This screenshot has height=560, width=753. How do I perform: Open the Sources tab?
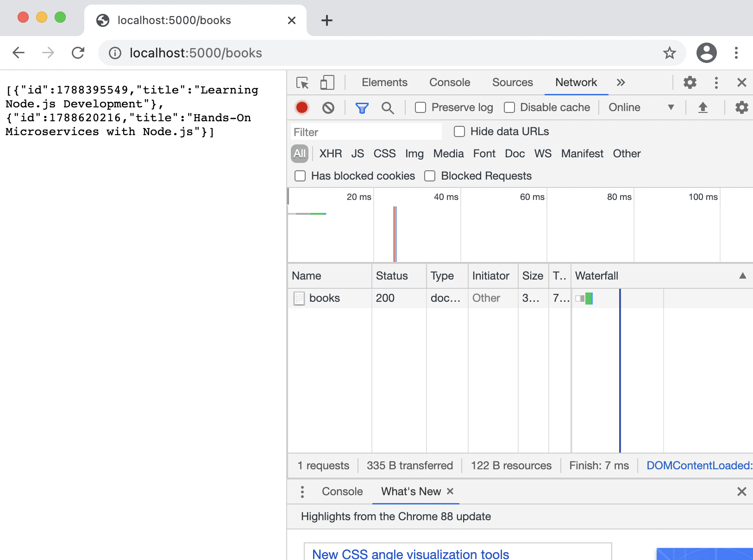pos(512,83)
